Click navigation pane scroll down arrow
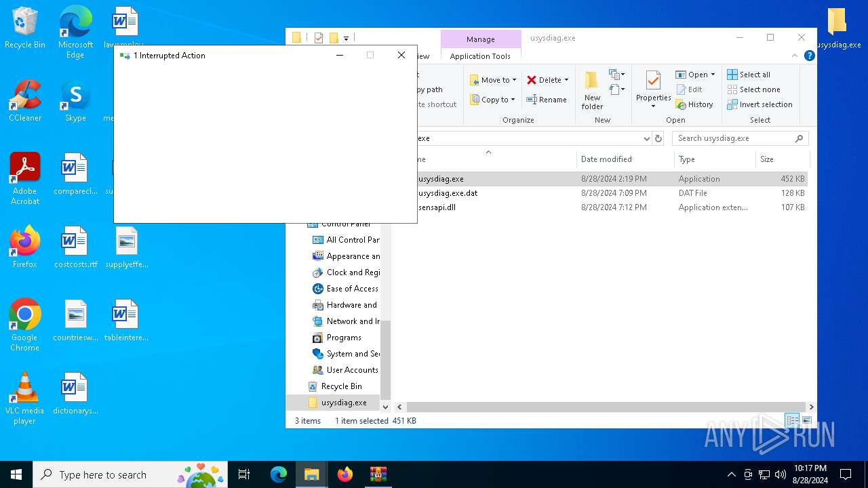This screenshot has width=868, height=488. click(x=385, y=407)
